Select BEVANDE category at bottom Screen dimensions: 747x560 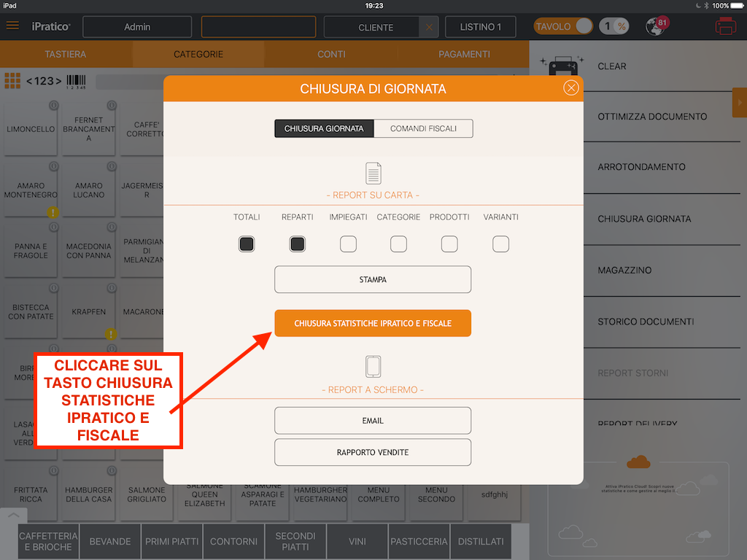pos(110,542)
